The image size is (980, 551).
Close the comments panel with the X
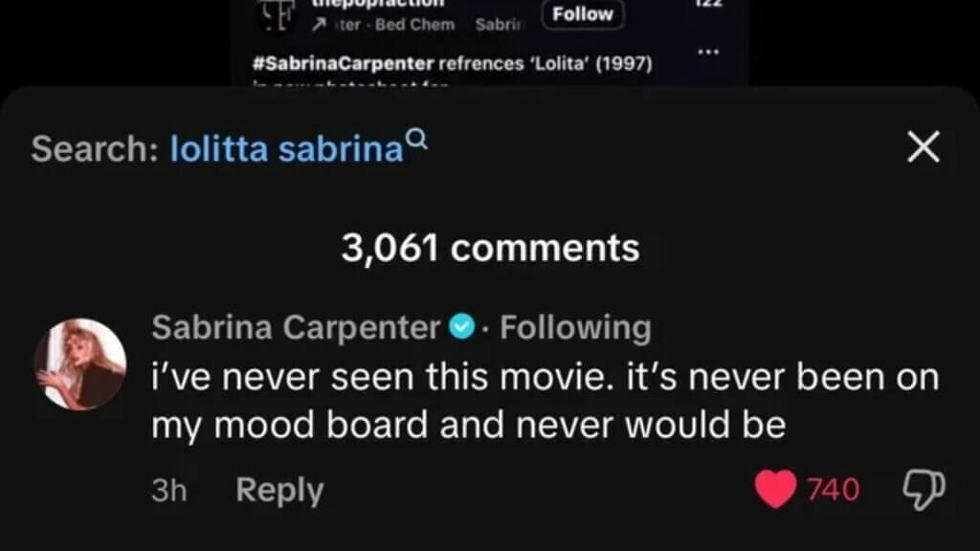924,146
